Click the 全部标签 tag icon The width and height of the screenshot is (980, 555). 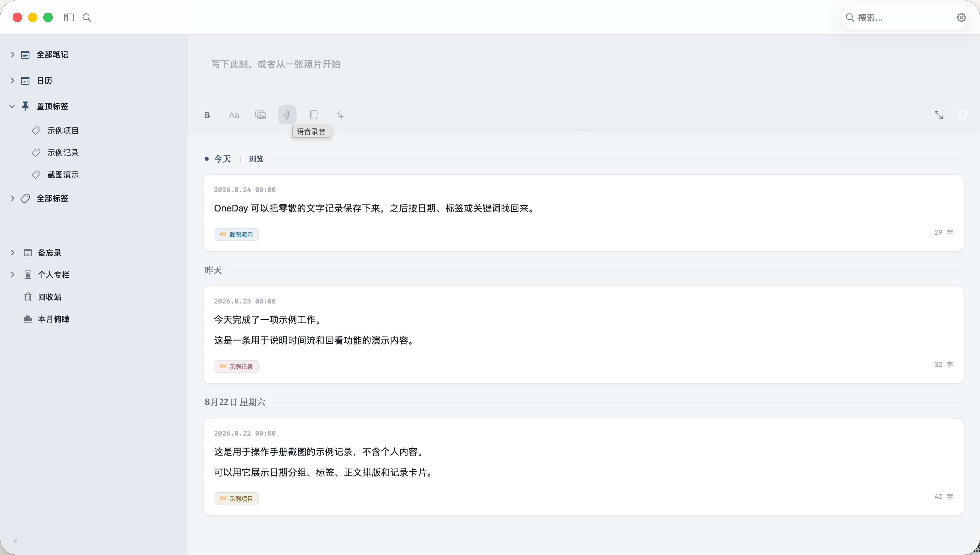pyautogui.click(x=25, y=198)
